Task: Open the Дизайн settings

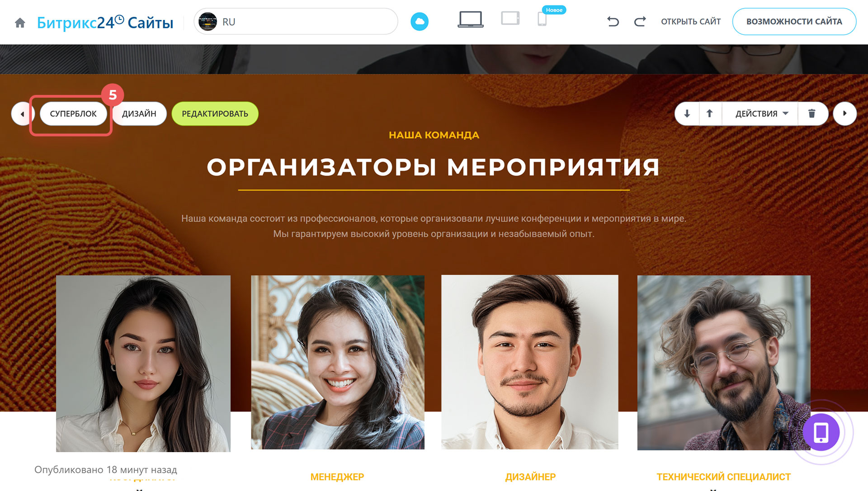Action: [x=139, y=113]
